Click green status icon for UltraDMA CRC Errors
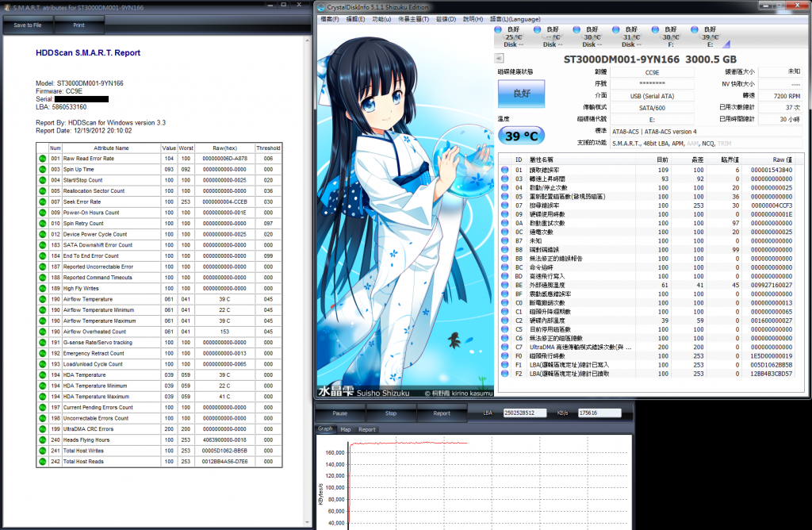 click(x=43, y=429)
